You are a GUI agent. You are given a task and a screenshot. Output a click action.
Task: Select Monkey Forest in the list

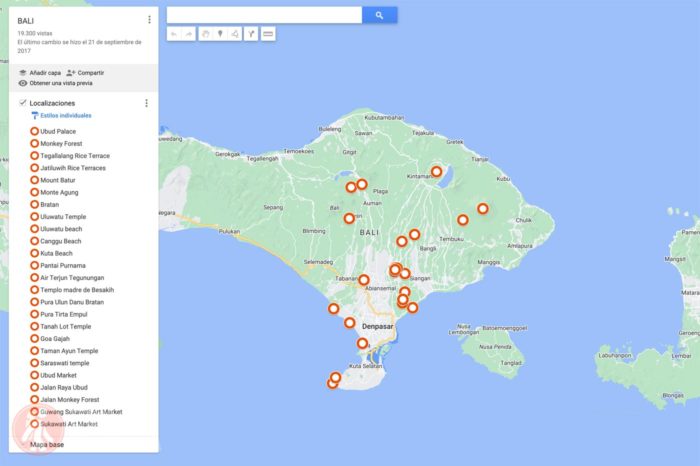coord(56,143)
